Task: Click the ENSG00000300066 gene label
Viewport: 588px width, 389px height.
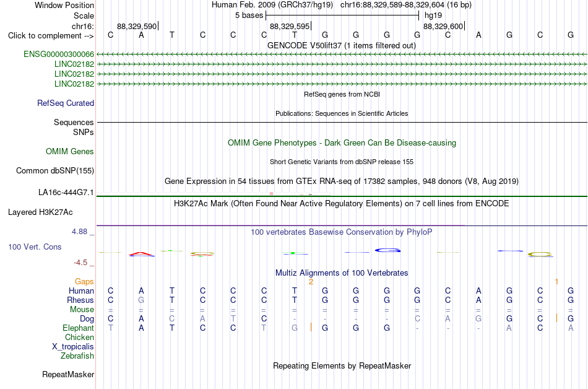Action: 59,55
